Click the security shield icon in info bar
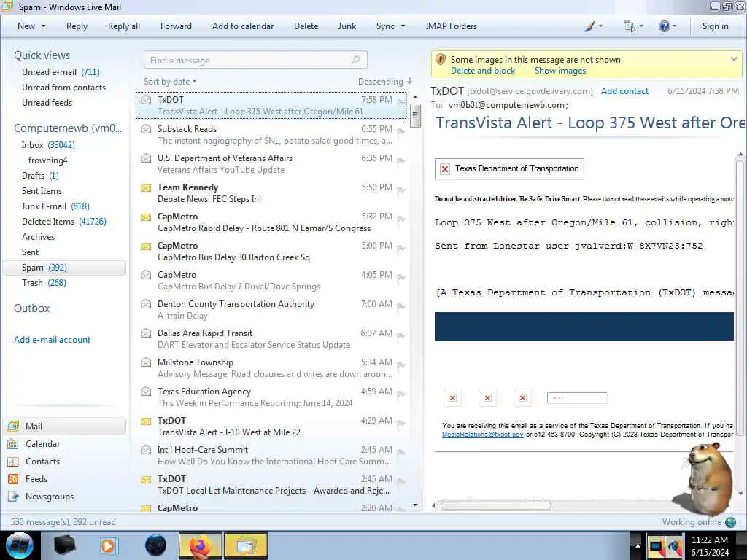This screenshot has width=747, height=560. pyautogui.click(x=441, y=60)
